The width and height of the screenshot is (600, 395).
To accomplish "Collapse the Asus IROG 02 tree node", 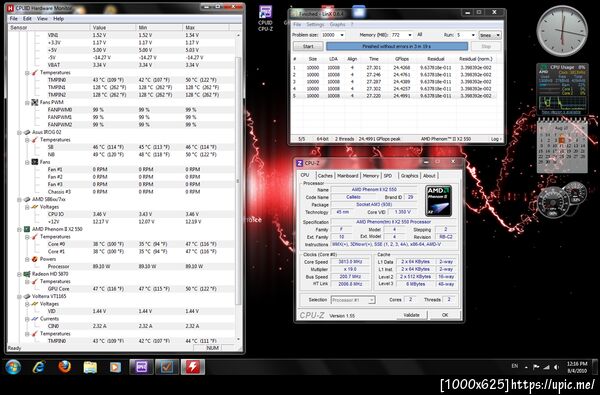I will tap(19, 132).
